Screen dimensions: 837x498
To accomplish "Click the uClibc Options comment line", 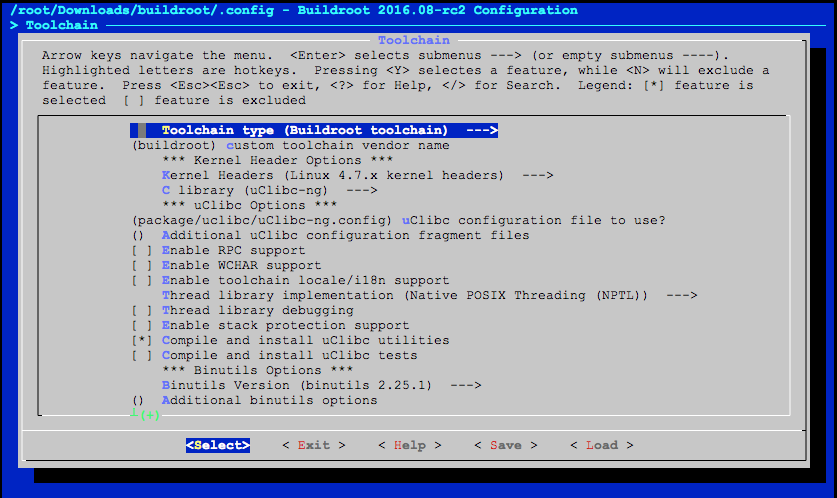I will [249, 205].
